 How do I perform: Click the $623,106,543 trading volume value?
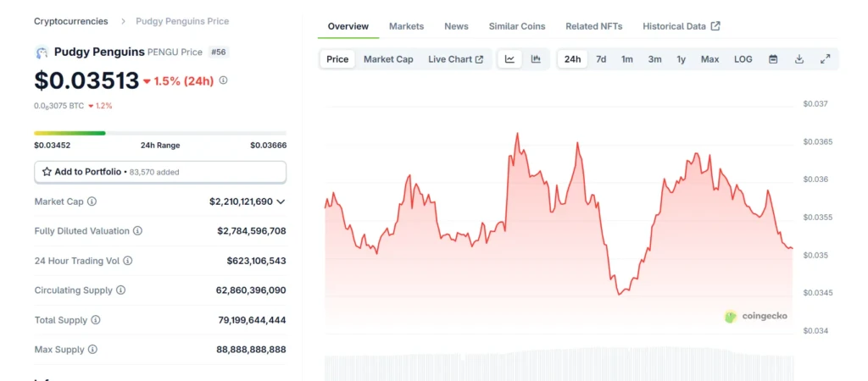(x=256, y=261)
